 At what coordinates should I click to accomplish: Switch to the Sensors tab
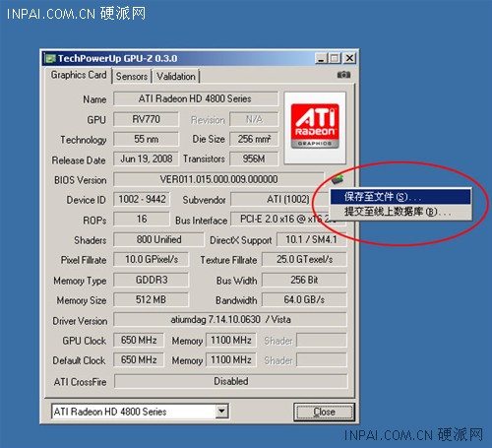pyautogui.click(x=132, y=76)
